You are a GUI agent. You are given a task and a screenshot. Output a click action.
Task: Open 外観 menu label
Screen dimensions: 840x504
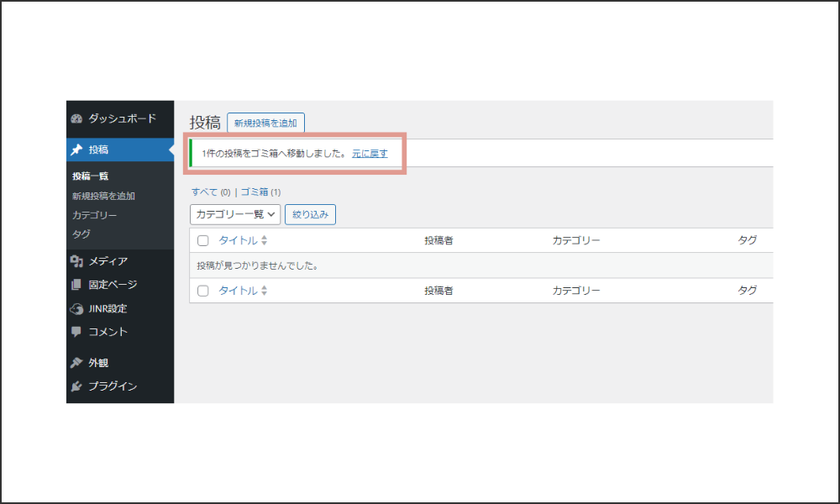(x=98, y=363)
